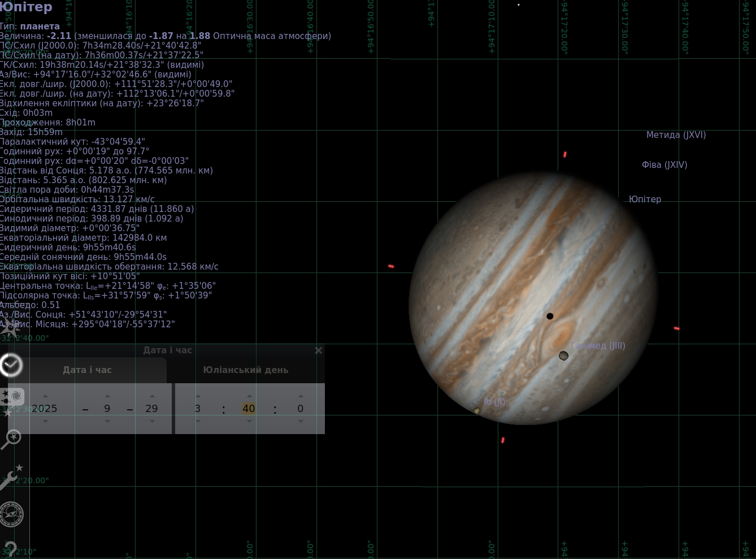This screenshot has width=756, height=559.
Task: Decrease the hour 3 with down arrow
Action: pos(198,421)
